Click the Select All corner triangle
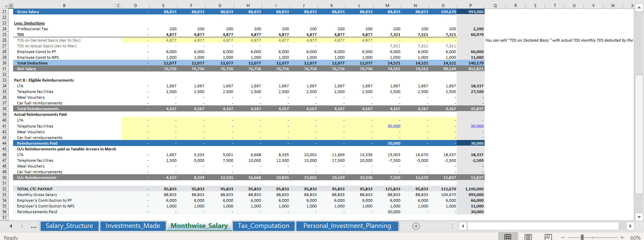The image size is (644, 240). pos(6,6)
